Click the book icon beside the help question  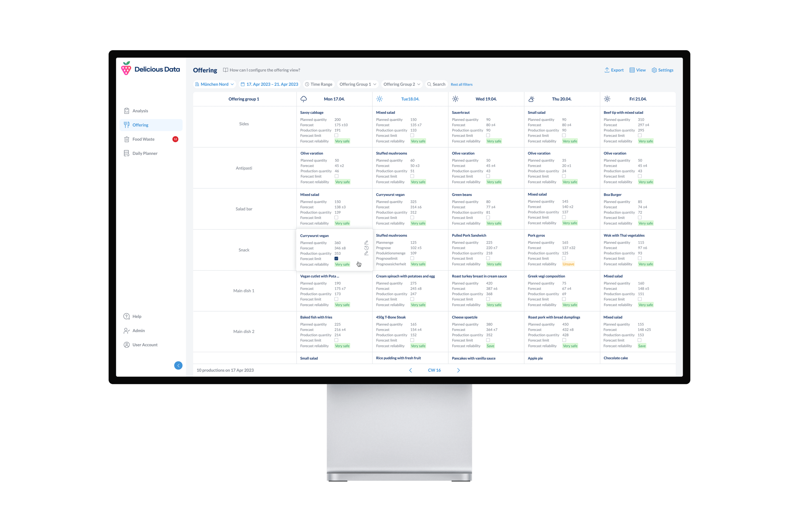(x=225, y=70)
